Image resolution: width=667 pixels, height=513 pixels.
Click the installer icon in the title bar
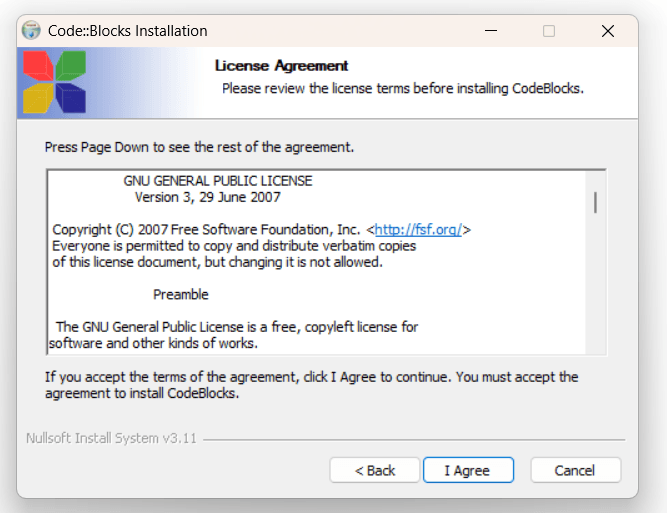pyautogui.click(x=32, y=30)
